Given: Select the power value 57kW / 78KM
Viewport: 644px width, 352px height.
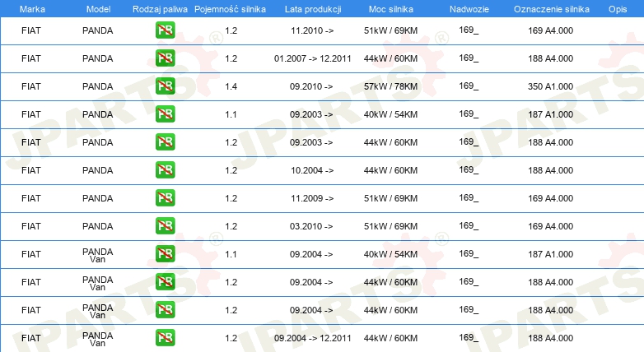Looking at the screenshot, I should [x=390, y=86].
